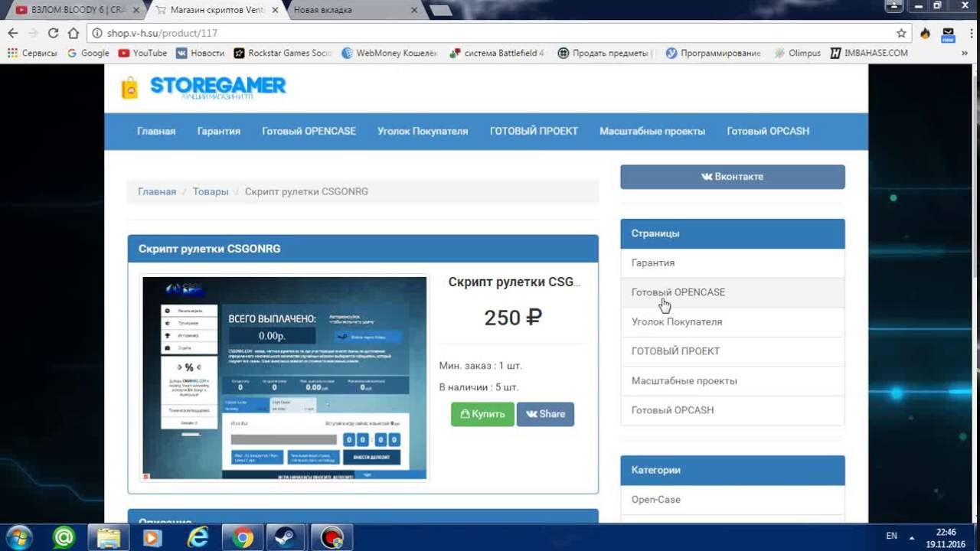
Task: Open the Bandicam recorder taskbar icon
Action: [x=332, y=538]
